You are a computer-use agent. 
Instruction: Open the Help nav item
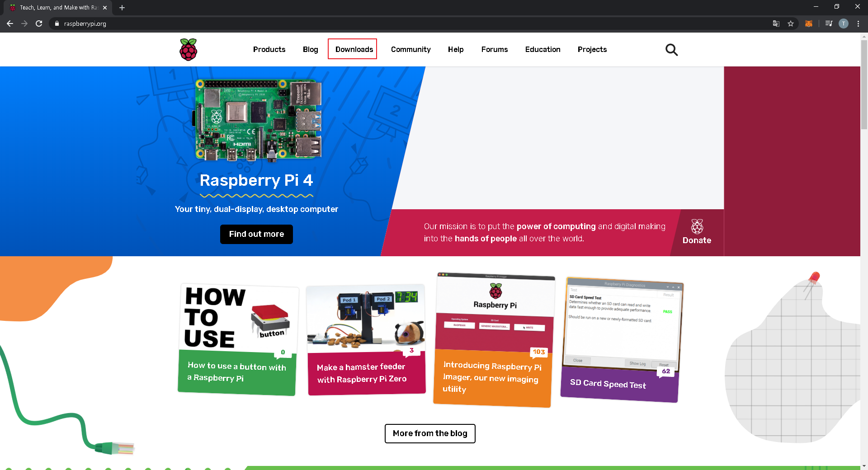click(x=456, y=49)
